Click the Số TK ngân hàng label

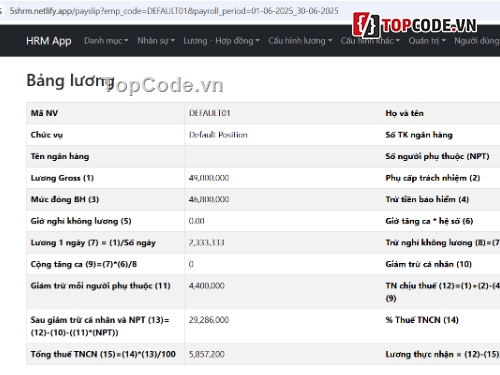[x=419, y=135]
